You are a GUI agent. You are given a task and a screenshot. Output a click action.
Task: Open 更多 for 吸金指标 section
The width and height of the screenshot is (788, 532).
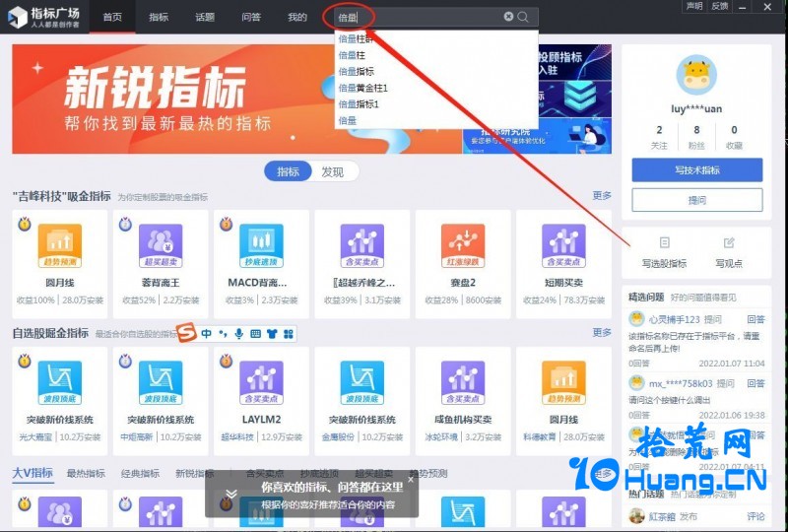pyautogui.click(x=602, y=196)
